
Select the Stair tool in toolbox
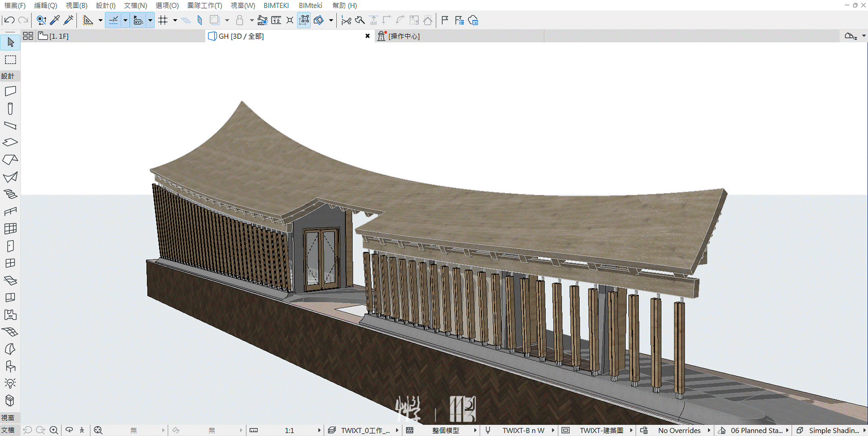(x=10, y=194)
